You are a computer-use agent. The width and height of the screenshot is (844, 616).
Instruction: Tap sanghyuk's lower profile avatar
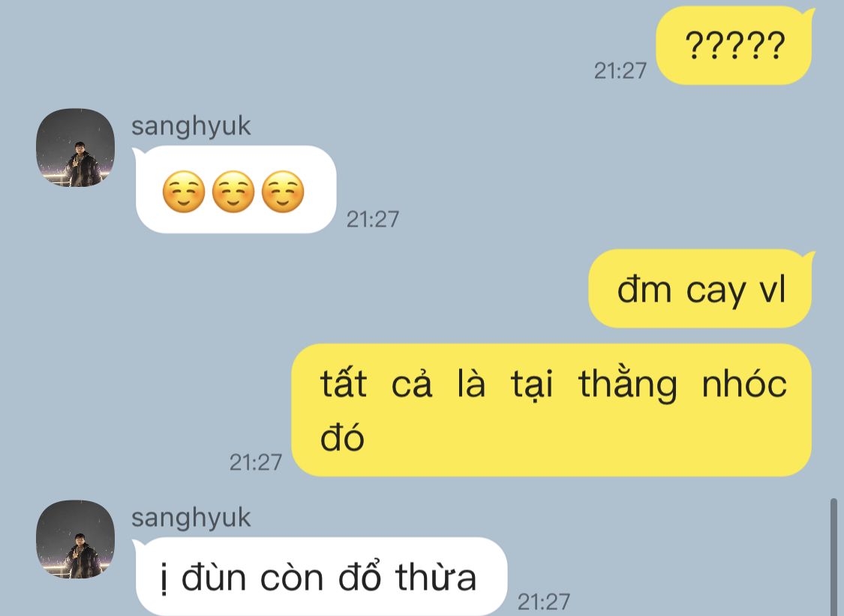point(75,539)
